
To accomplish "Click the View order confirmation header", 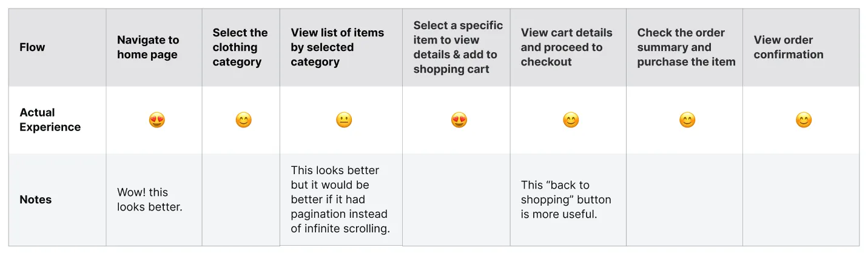I will tap(789, 47).
